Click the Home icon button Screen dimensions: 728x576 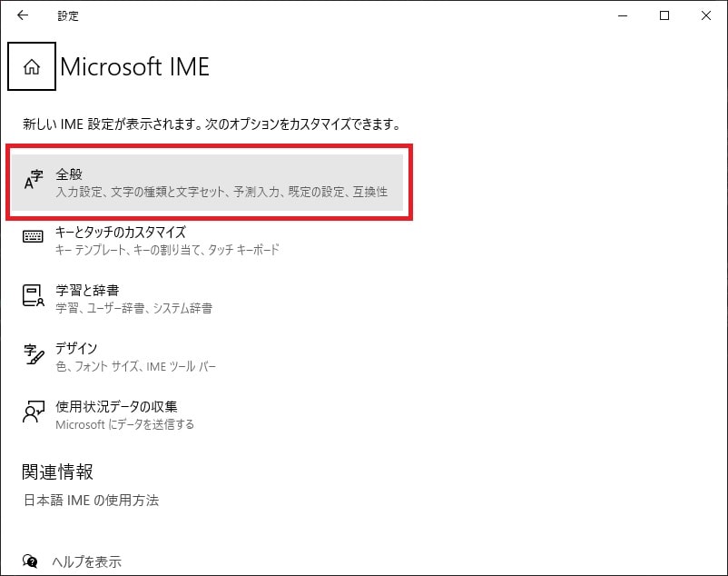[x=32, y=66]
